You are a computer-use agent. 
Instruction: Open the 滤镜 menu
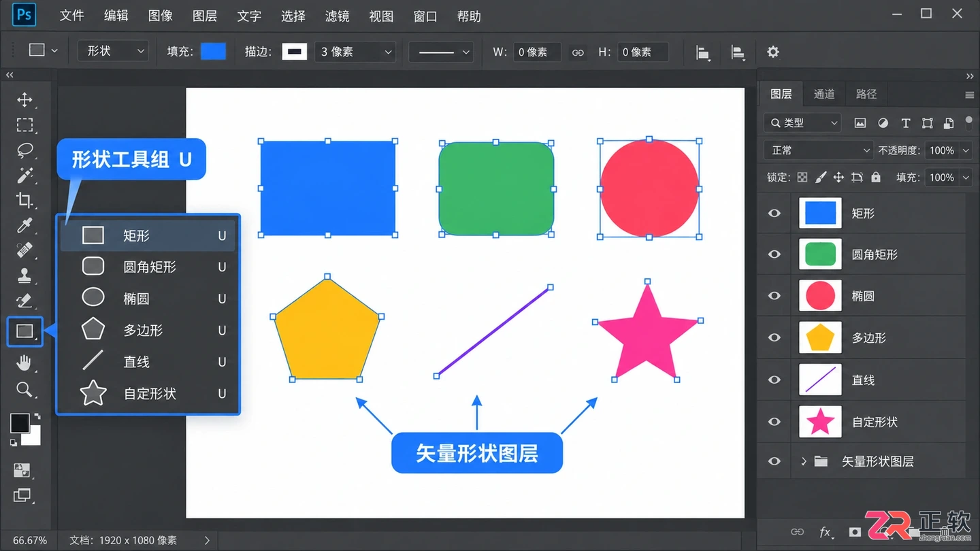click(x=338, y=16)
